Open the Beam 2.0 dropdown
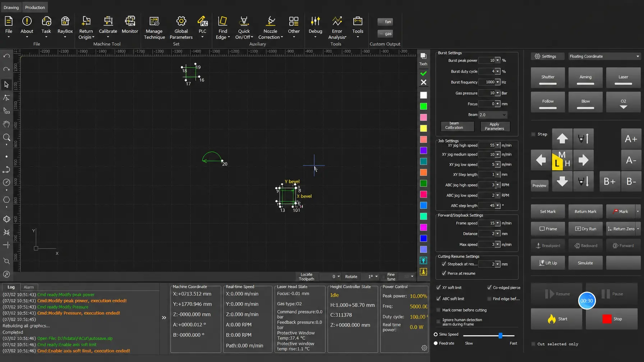The image size is (644, 362). click(493, 115)
